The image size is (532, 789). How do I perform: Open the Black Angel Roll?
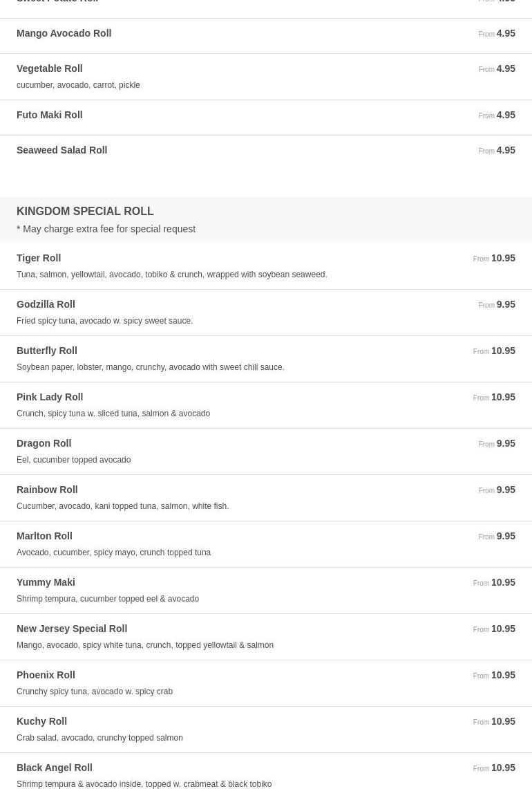(54, 768)
